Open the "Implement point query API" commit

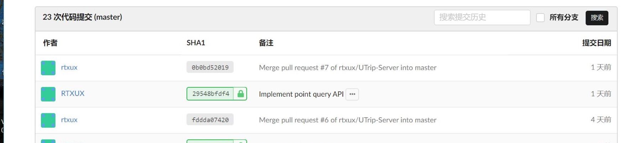tap(301, 94)
